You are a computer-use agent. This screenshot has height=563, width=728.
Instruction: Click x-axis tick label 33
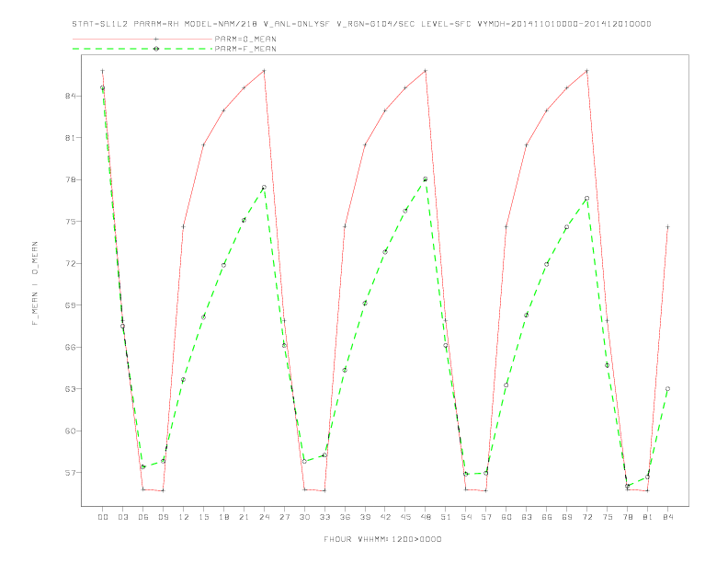pyautogui.click(x=325, y=517)
